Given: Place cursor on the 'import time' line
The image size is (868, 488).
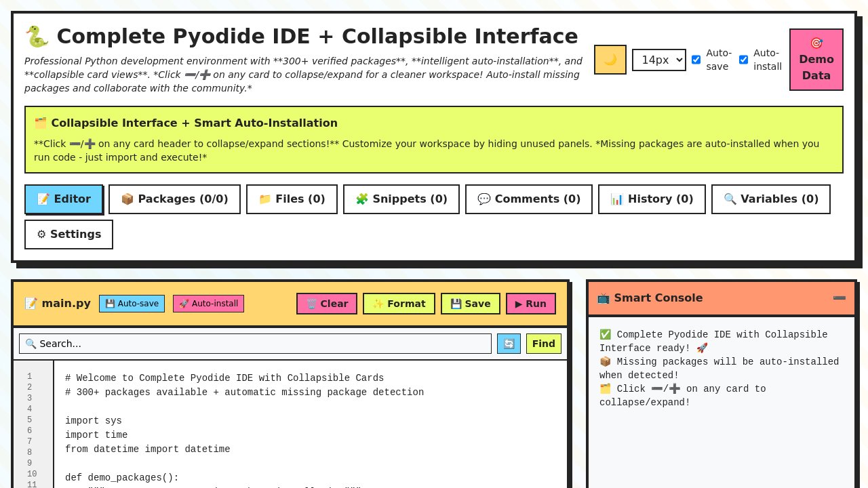Looking at the screenshot, I should (x=96, y=435).
